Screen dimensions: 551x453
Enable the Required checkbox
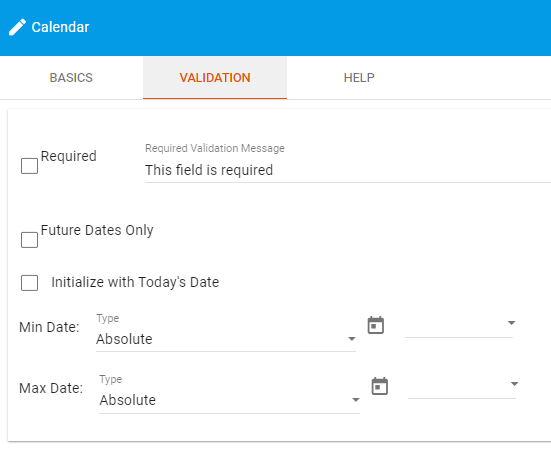pos(30,166)
